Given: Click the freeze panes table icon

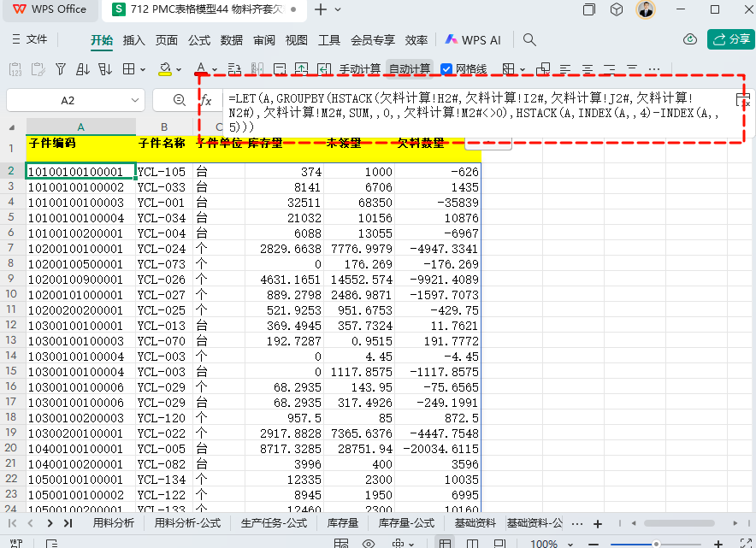Looking at the screenshot, I should (x=508, y=69).
